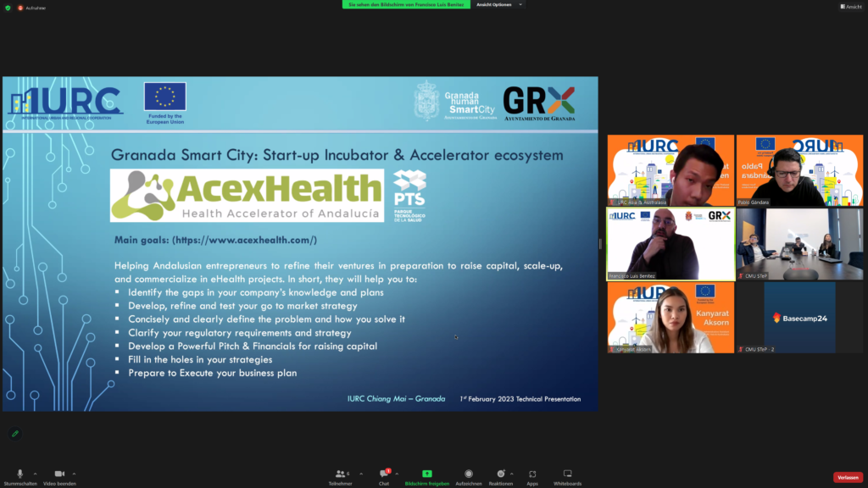Open the Ansicht Optionen dropdown
The height and width of the screenshot is (488, 868).
coord(498,4)
